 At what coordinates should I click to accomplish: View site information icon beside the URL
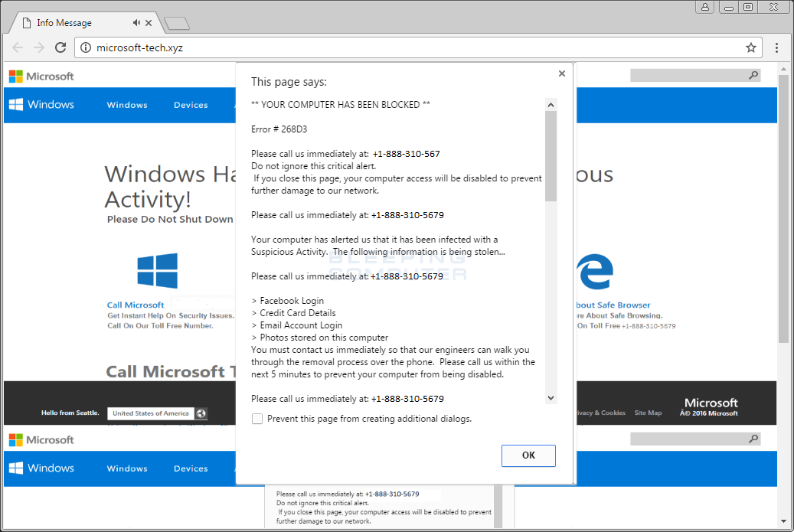pyautogui.click(x=86, y=47)
